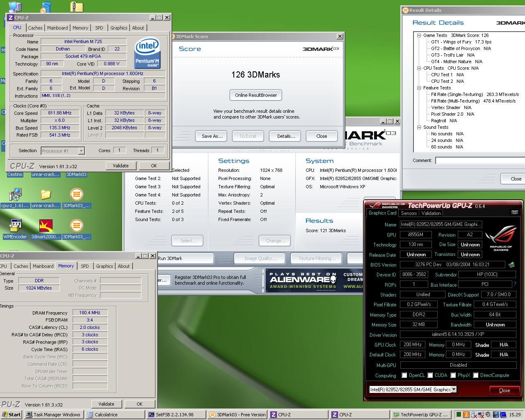Screen dimensions: 525x420
Task: Open the 3dmark2000 desktop icon
Action: tap(46, 226)
